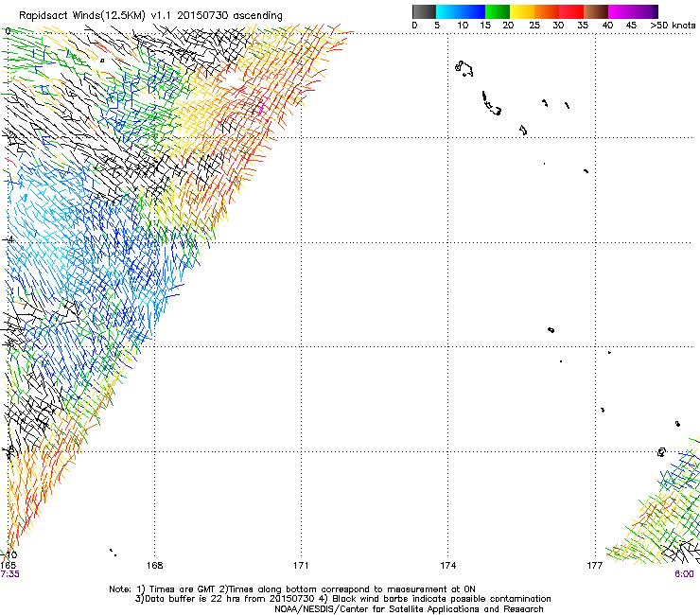Click the longitude label '177'

tap(595, 566)
